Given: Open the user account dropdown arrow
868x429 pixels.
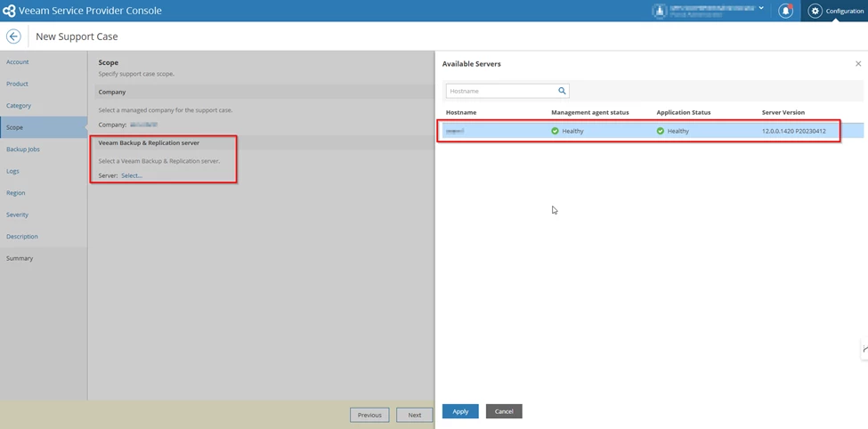Looking at the screenshot, I should (761, 8).
